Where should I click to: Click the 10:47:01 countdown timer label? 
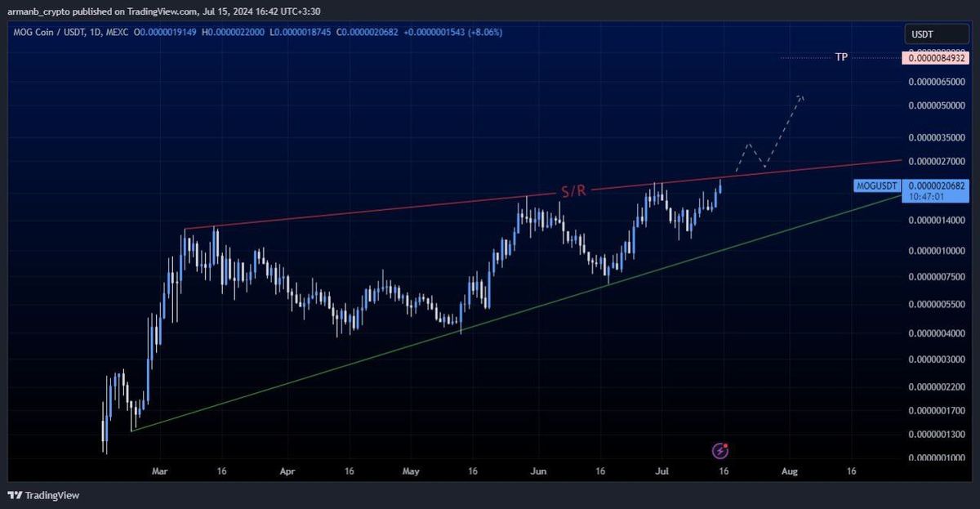coord(924,197)
